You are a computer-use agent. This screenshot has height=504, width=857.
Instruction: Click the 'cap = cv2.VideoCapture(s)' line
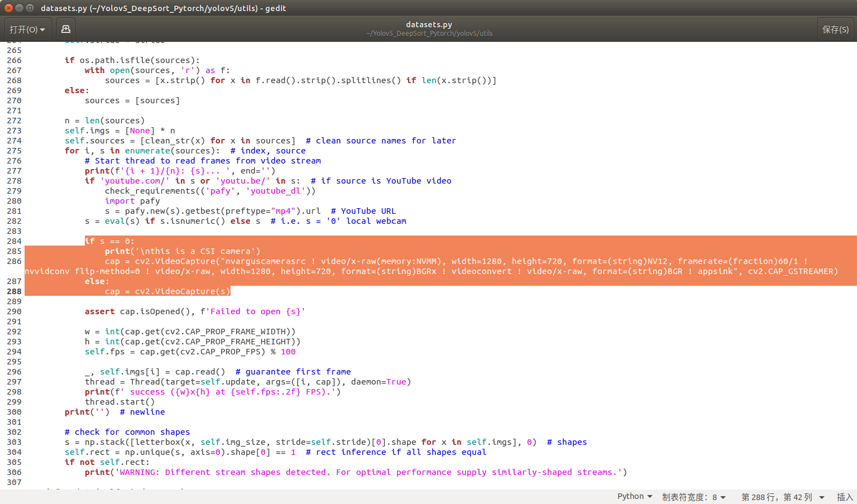[x=167, y=291]
